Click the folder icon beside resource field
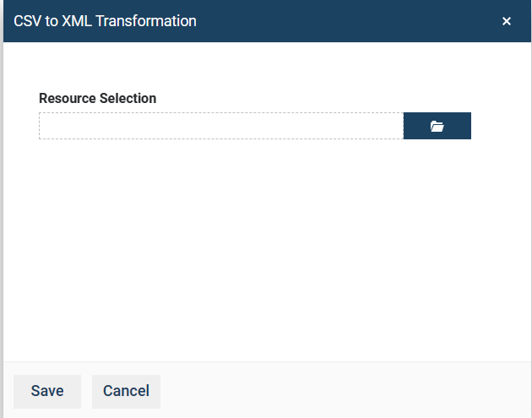This screenshot has width=532, height=418. (x=437, y=126)
